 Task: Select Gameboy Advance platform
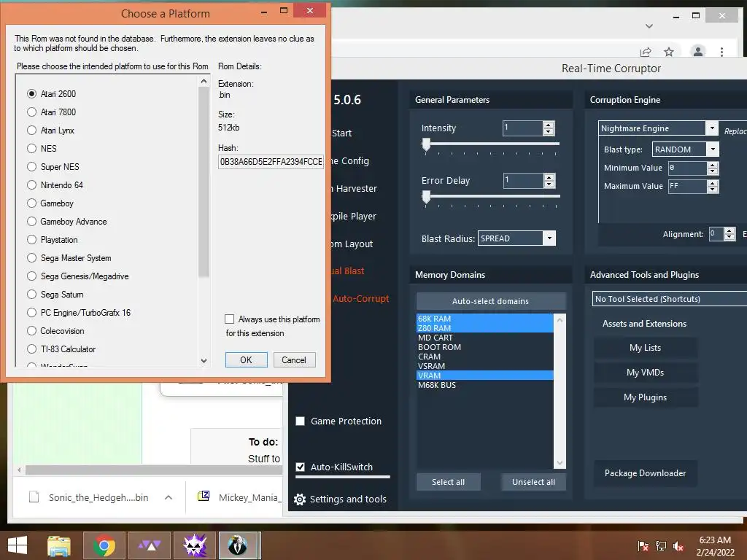point(32,222)
